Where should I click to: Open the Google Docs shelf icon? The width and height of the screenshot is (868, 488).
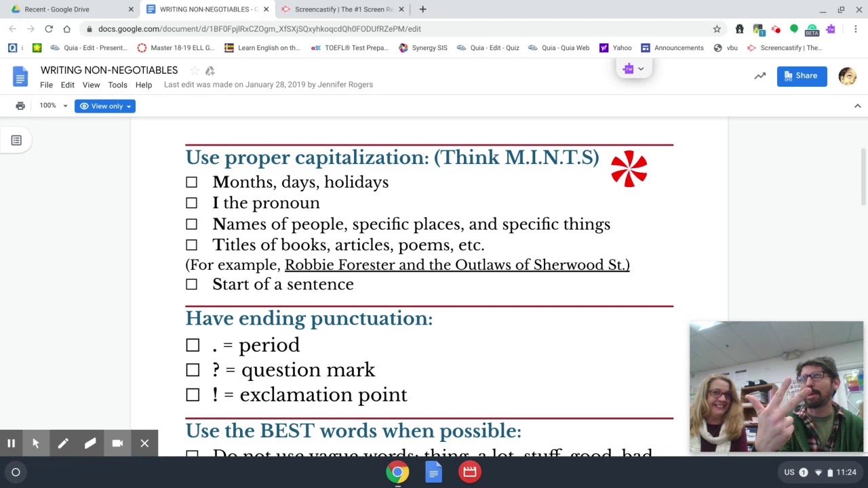point(434,472)
